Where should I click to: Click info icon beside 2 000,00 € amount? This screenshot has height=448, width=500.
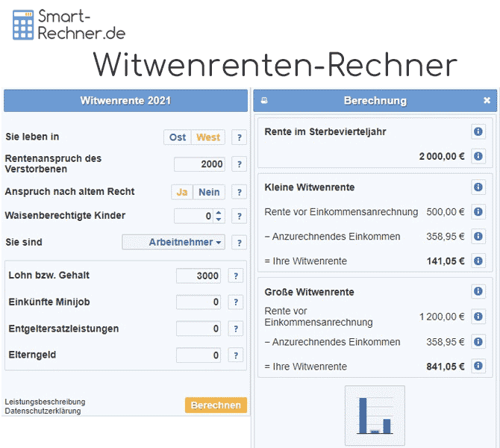tap(478, 157)
